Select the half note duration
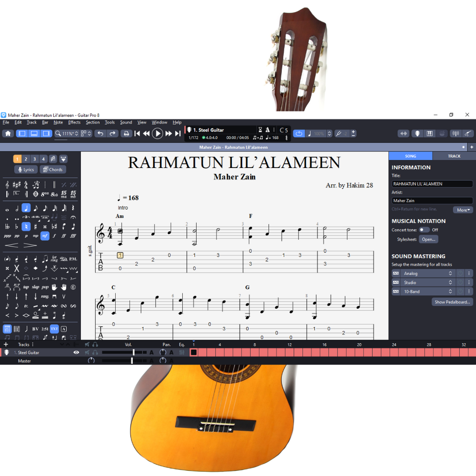Viewport: 476px width, 476px height. tap(17, 208)
